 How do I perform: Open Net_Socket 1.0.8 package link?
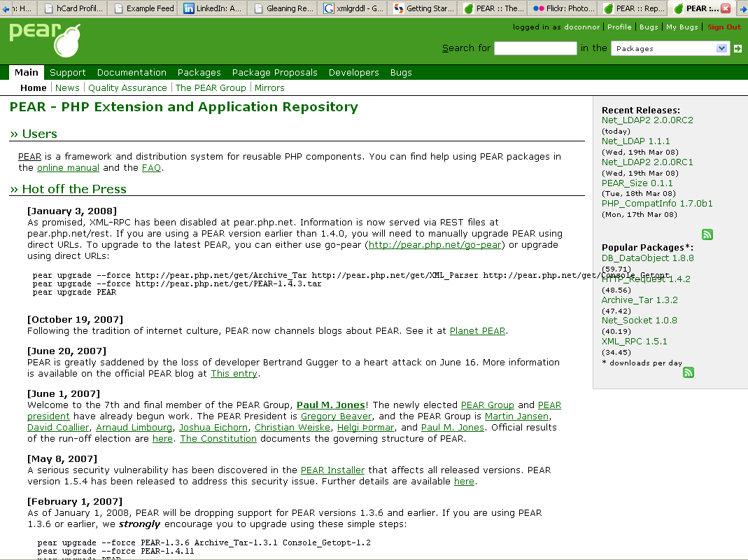(640, 321)
